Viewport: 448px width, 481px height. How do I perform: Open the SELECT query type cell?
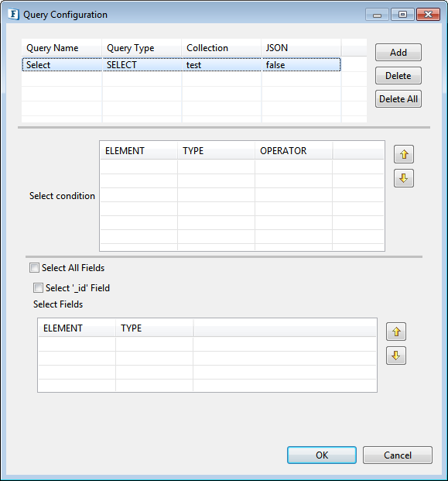[x=142, y=65]
